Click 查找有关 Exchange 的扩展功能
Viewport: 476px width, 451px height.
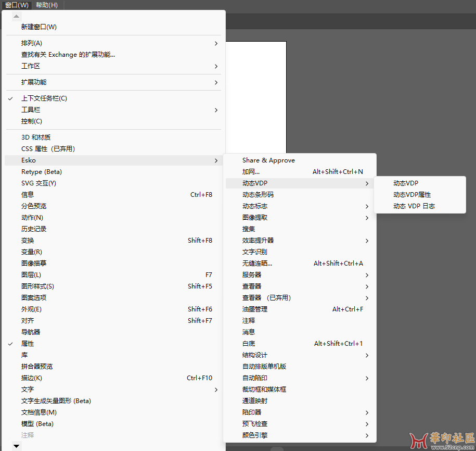tap(68, 55)
